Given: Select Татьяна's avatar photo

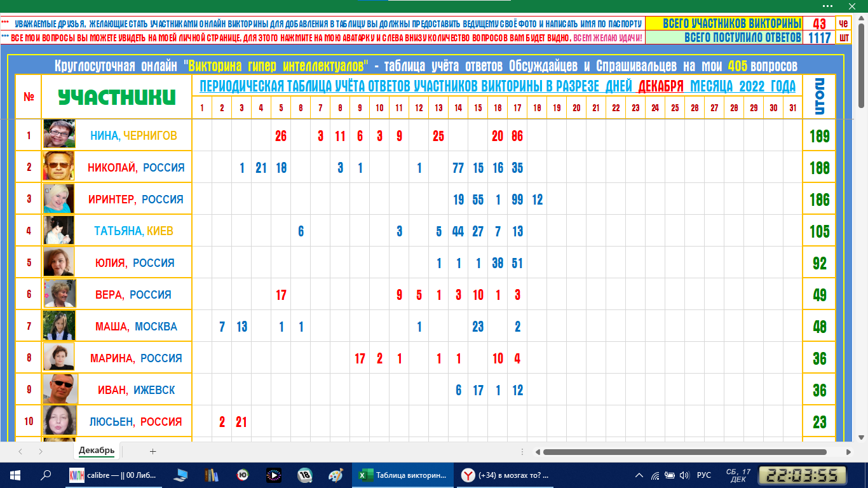Looking at the screenshot, I should coord(59,230).
